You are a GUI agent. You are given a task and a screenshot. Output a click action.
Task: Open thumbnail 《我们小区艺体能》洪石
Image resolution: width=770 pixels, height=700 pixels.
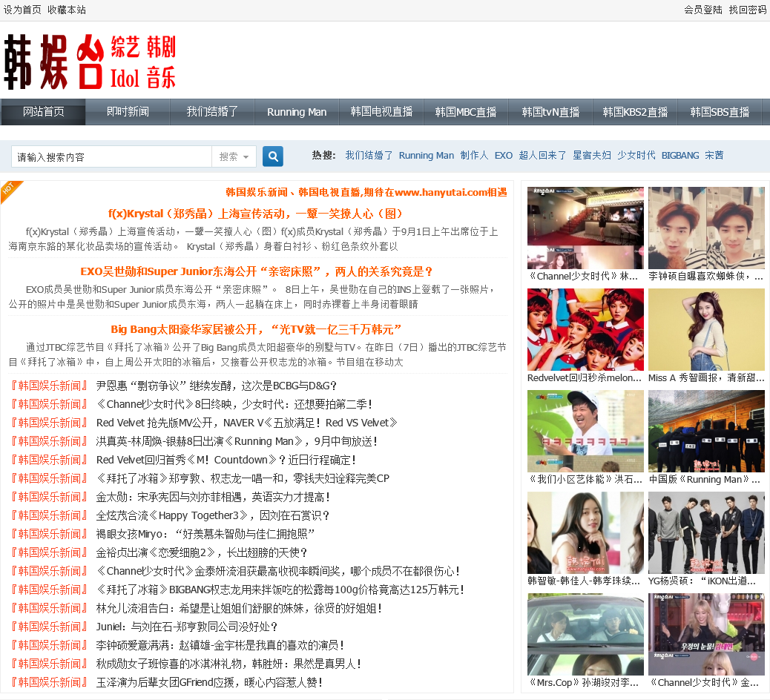point(585,431)
